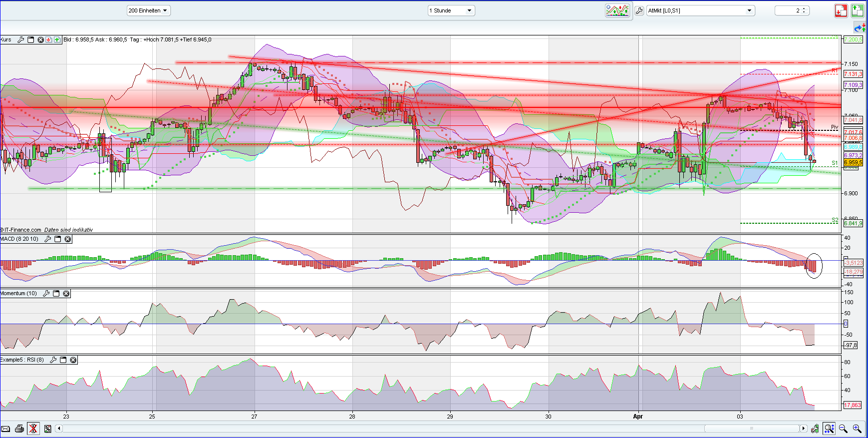Click the red sell order button
This screenshot has height=438, width=868.
pos(841,10)
